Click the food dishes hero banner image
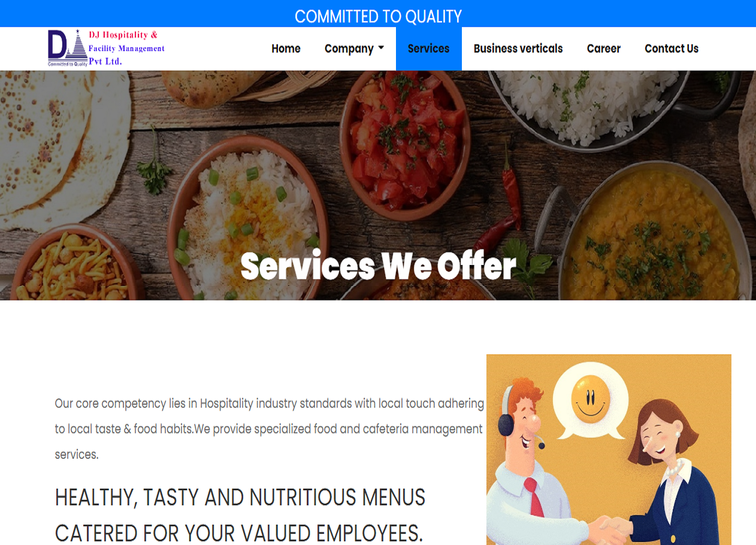Screen dimensions: 756x545 pyautogui.click(x=378, y=185)
